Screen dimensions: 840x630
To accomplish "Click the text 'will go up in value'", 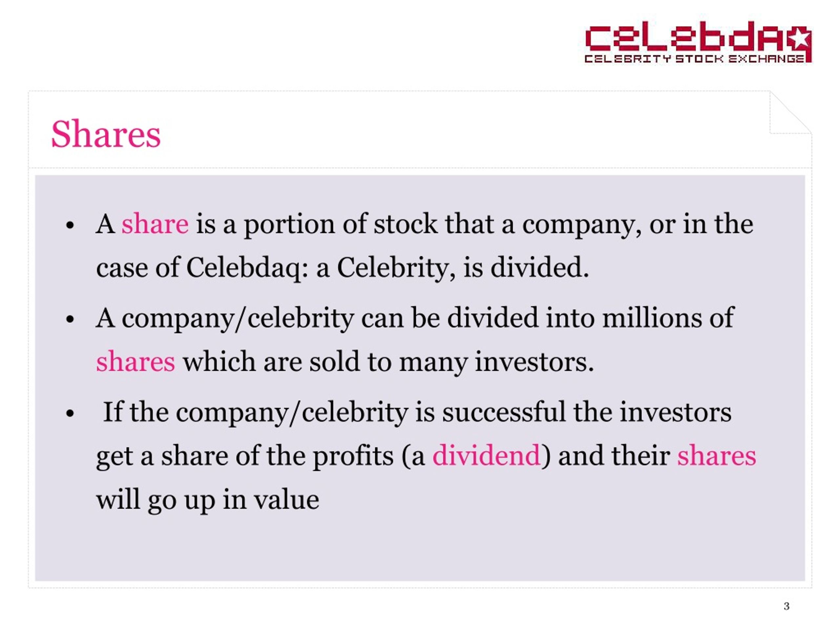I will (207, 500).
